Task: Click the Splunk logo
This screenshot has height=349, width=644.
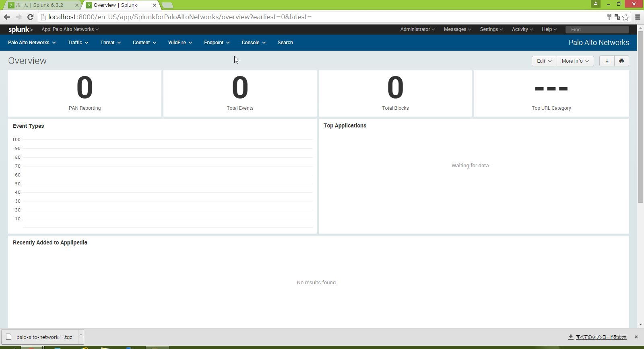Action: click(21, 29)
